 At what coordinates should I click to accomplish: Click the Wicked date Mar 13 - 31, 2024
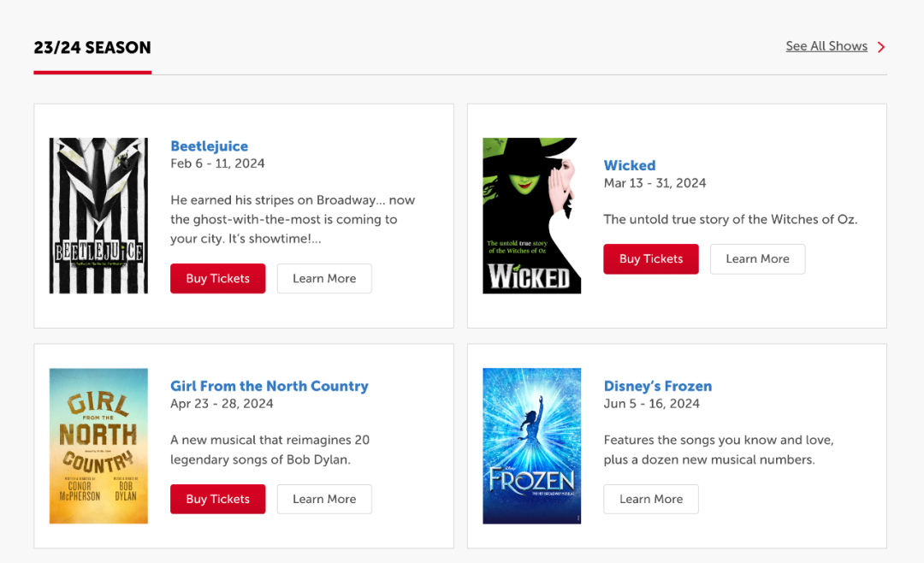click(654, 183)
